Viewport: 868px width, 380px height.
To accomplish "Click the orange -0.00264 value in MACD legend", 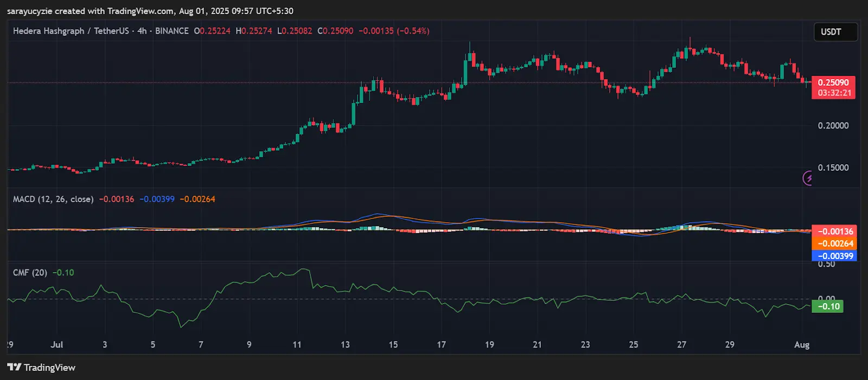I will click(x=197, y=199).
